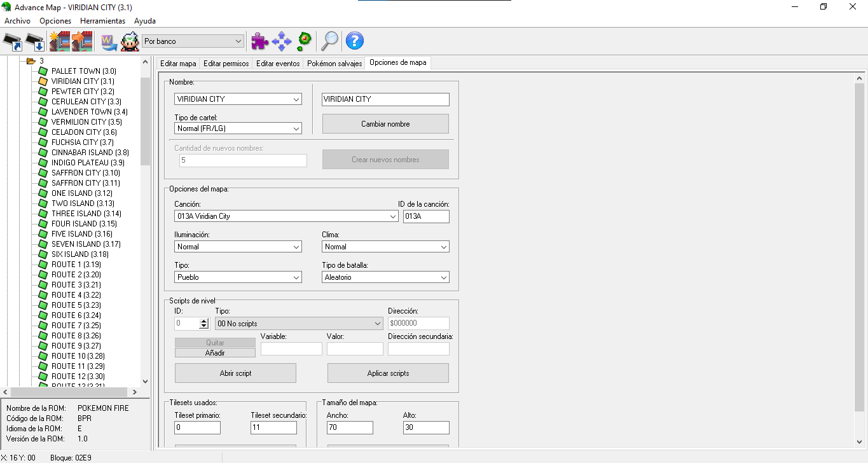Click the magnifying glass search icon

click(x=329, y=41)
